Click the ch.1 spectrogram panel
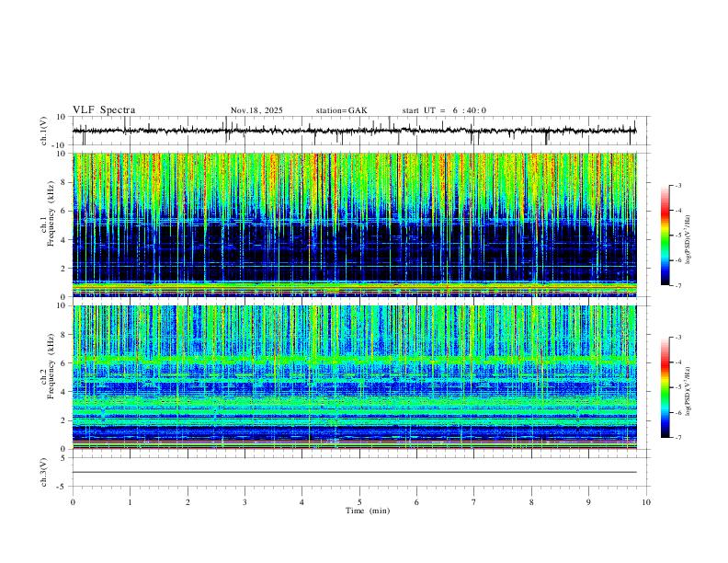The width and height of the screenshot is (728, 563). pyautogui.click(x=355, y=224)
